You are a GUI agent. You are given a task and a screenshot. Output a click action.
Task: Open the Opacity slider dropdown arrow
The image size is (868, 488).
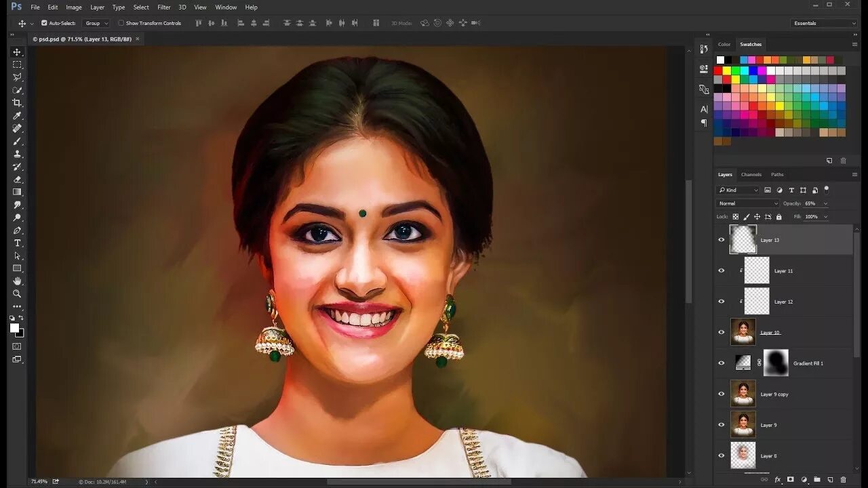(x=825, y=203)
